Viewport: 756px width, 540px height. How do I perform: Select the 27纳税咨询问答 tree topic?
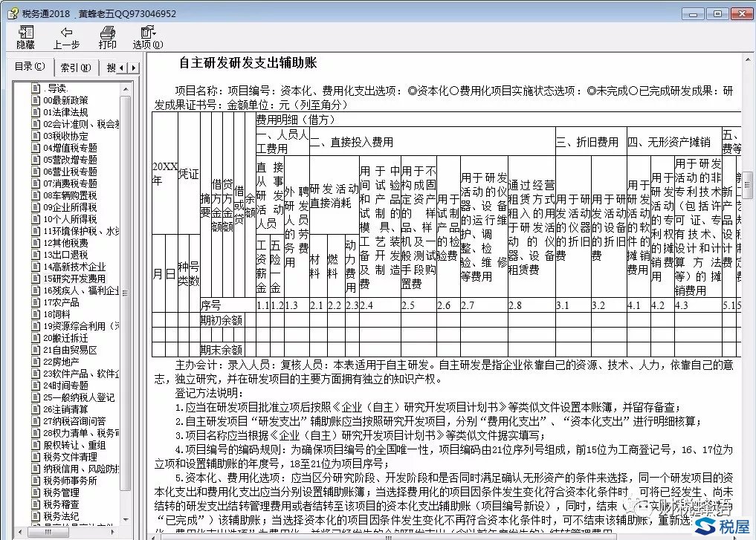tap(74, 421)
